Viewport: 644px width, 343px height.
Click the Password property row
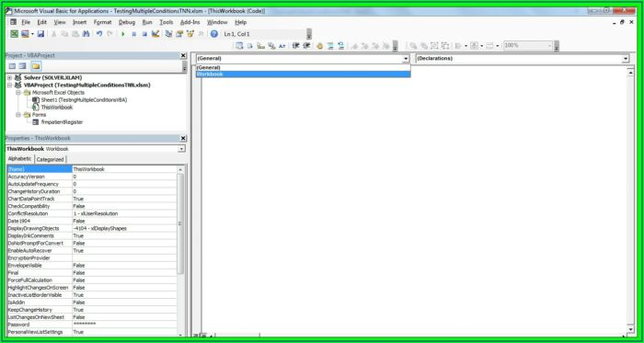point(92,325)
